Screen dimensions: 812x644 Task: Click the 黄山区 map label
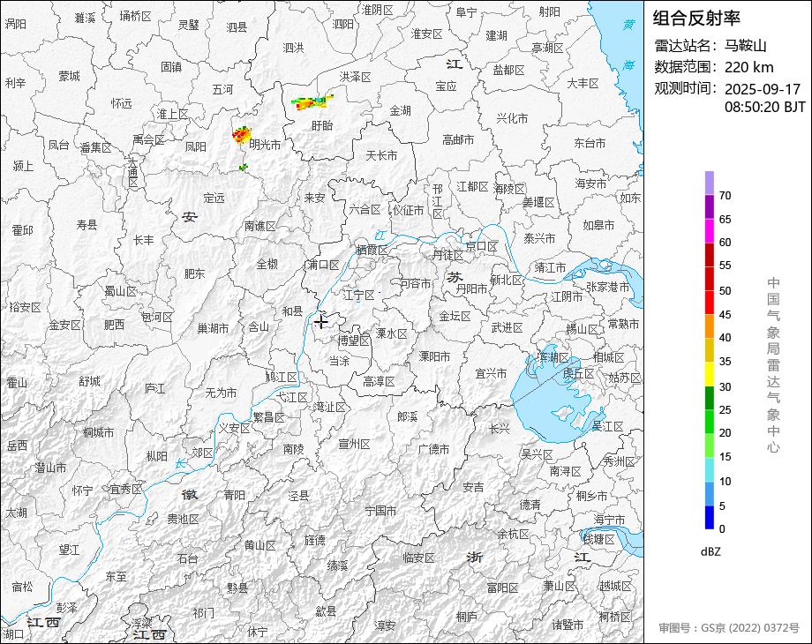[x=260, y=545]
